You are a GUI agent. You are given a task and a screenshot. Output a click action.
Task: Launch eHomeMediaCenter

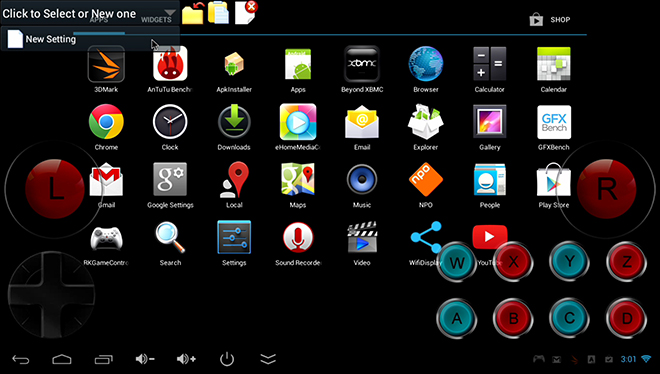(298, 122)
